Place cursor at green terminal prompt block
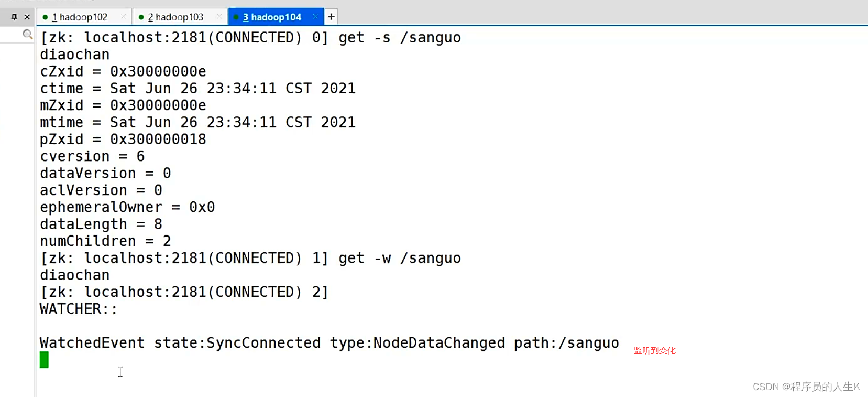The height and width of the screenshot is (397, 868). click(x=44, y=360)
